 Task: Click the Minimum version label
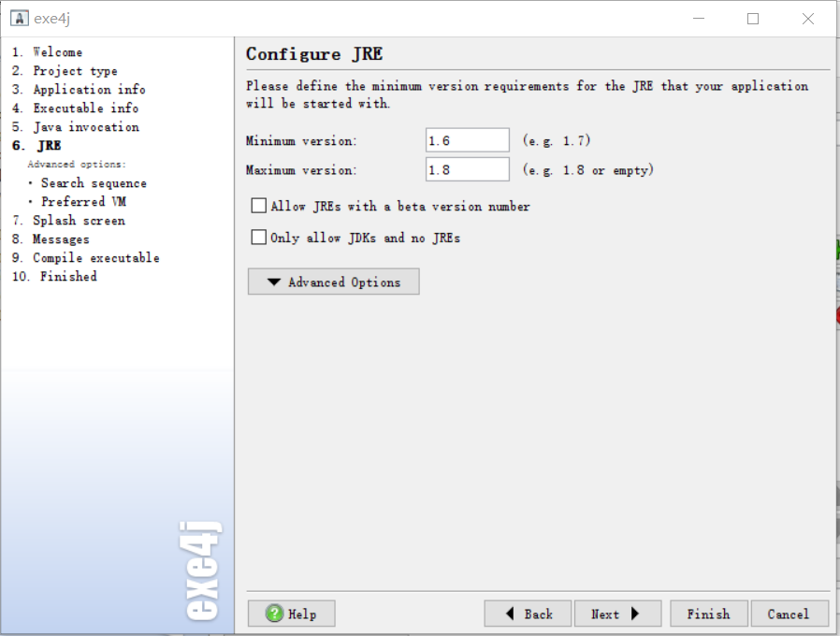coord(301,141)
